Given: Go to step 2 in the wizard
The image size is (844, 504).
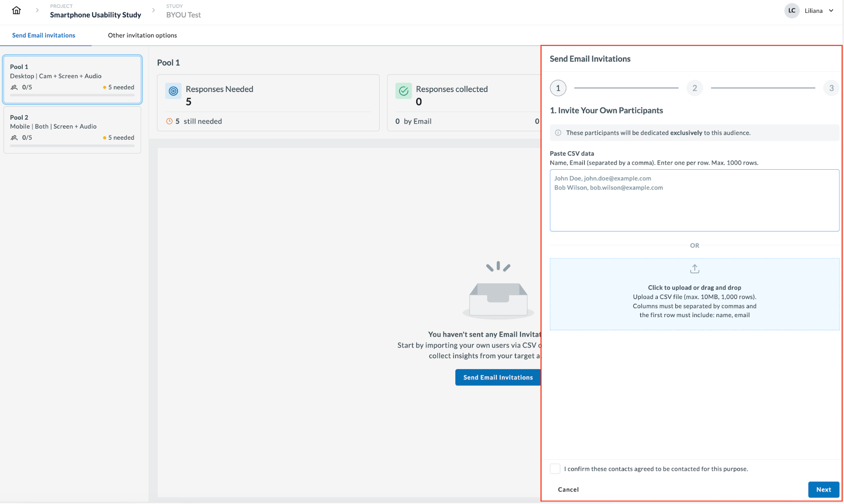Looking at the screenshot, I should pyautogui.click(x=694, y=88).
